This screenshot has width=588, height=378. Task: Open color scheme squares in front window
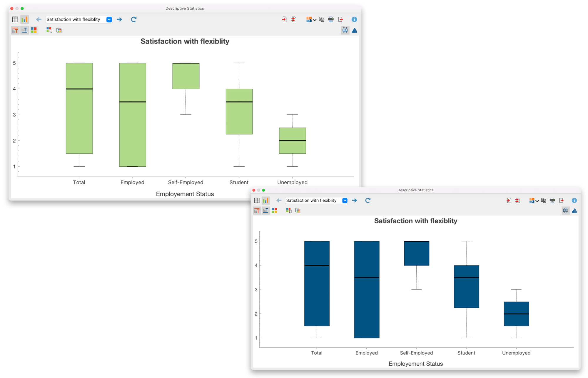click(275, 211)
